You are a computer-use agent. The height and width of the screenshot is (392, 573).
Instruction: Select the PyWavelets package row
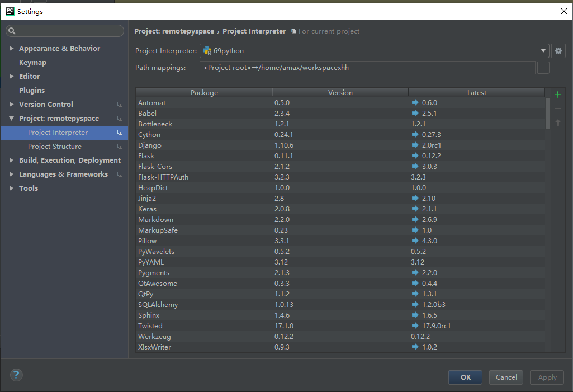click(x=340, y=251)
